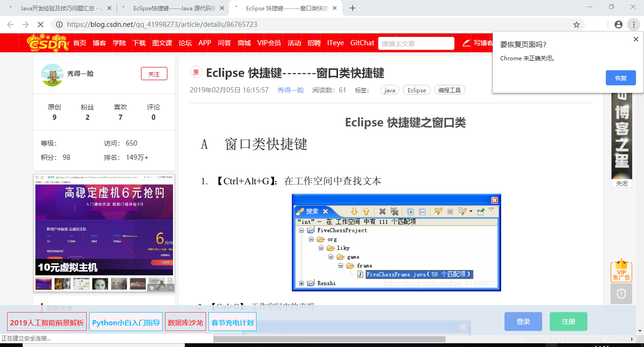
Task: Open 首页 in the CSDN navigation
Action: [80, 43]
